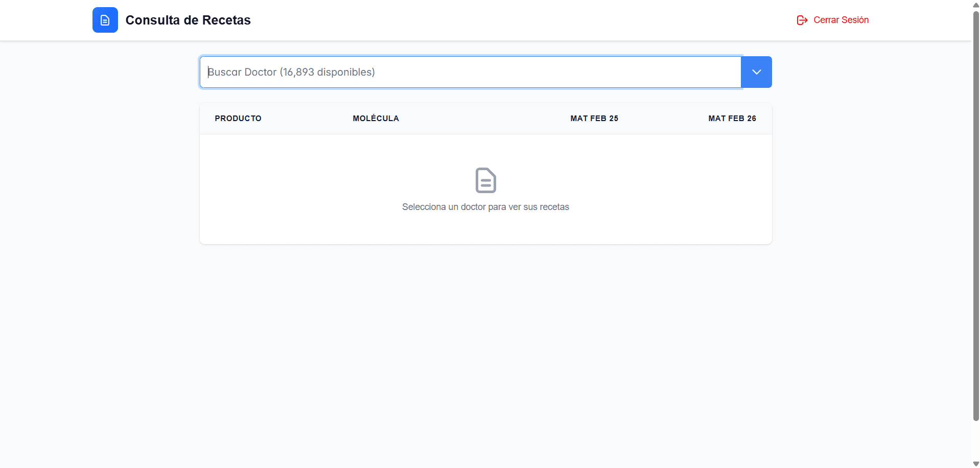
Task: Sort by the MOLÉCULA column header
Action: (x=376, y=119)
